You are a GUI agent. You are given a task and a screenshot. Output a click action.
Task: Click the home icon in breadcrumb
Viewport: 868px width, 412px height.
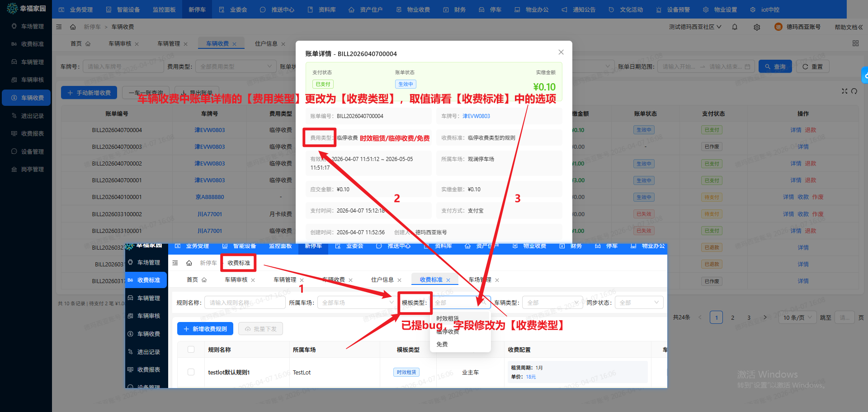point(73,27)
